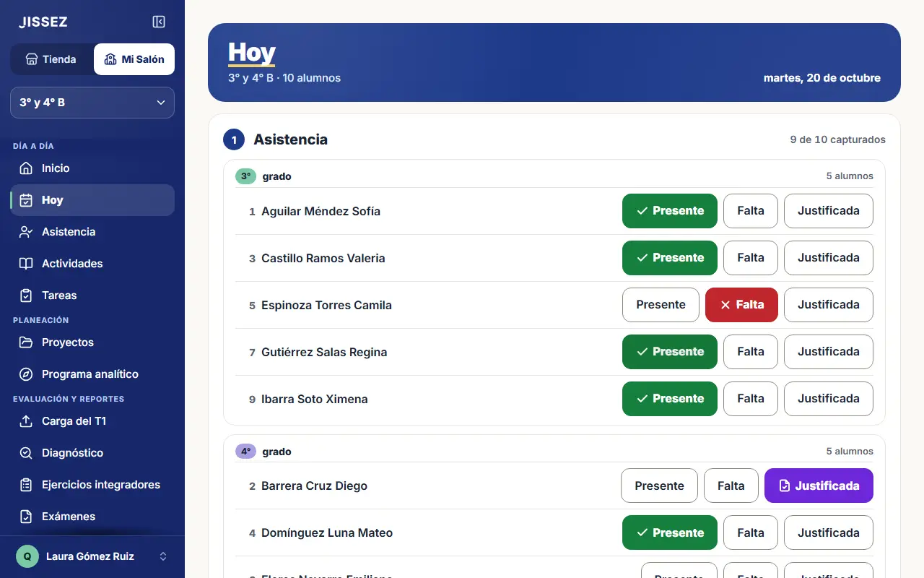Click the clipboard icon beside Tareas
This screenshot has width=924, height=578.
26,296
